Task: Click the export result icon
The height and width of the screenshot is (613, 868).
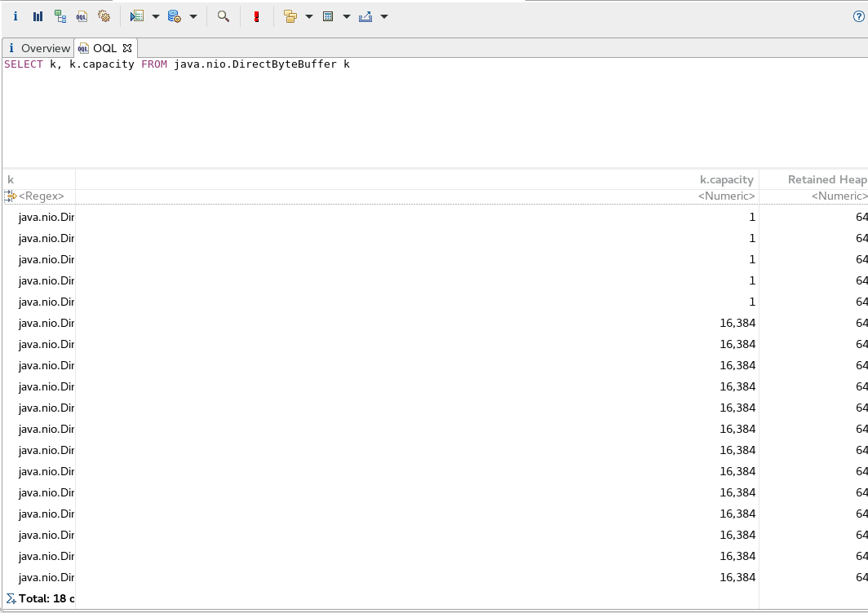Action: coord(367,16)
